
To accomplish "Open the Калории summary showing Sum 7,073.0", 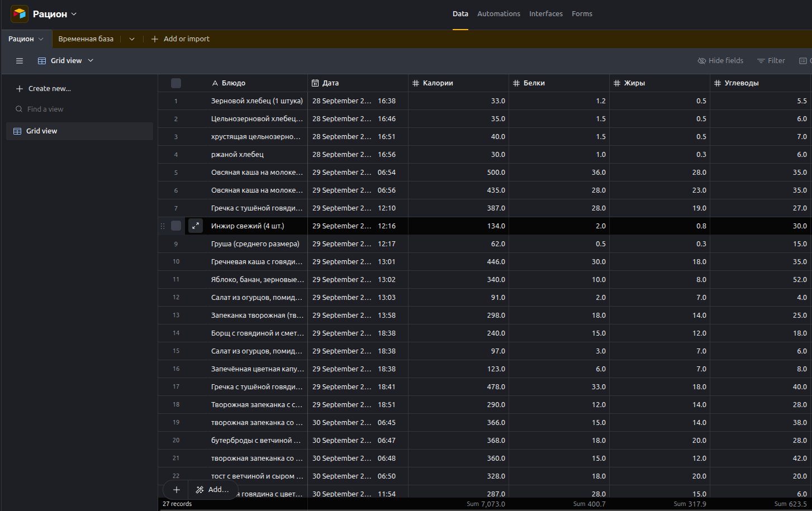I will [x=459, y=504].
